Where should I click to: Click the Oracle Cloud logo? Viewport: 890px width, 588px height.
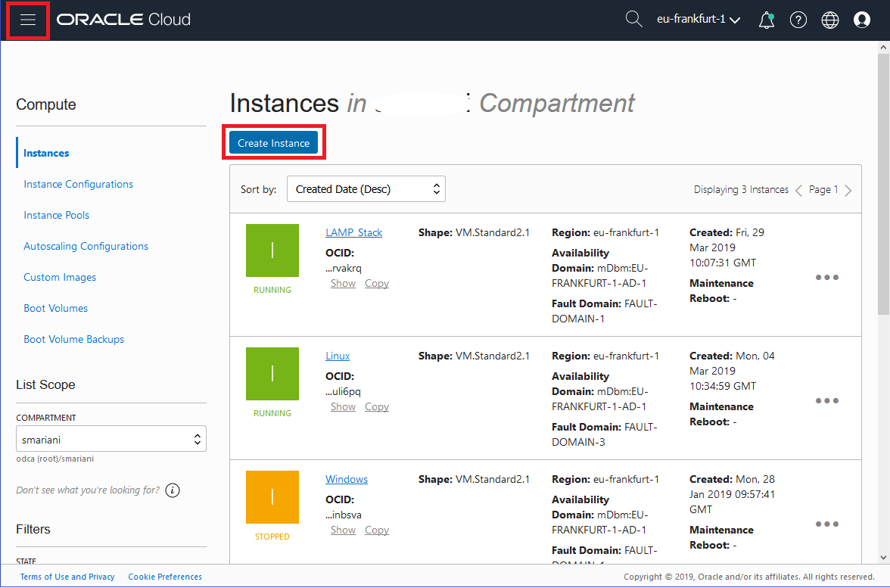tap(124, 20)
